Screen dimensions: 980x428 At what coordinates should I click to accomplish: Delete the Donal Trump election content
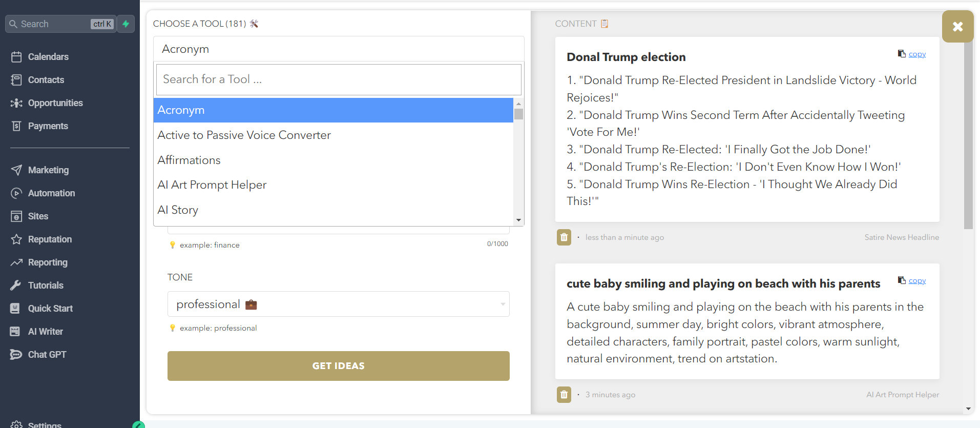(564, 237)
